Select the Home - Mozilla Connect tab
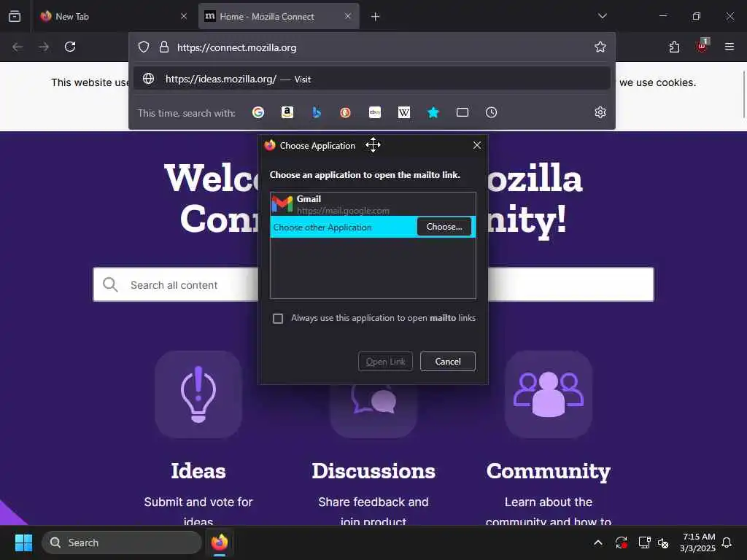 pos(279,16)
